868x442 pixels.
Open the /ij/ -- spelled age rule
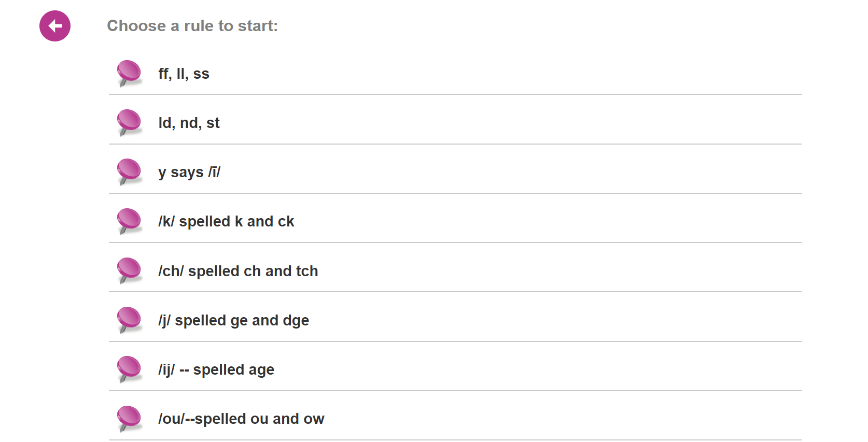[216, 370]
